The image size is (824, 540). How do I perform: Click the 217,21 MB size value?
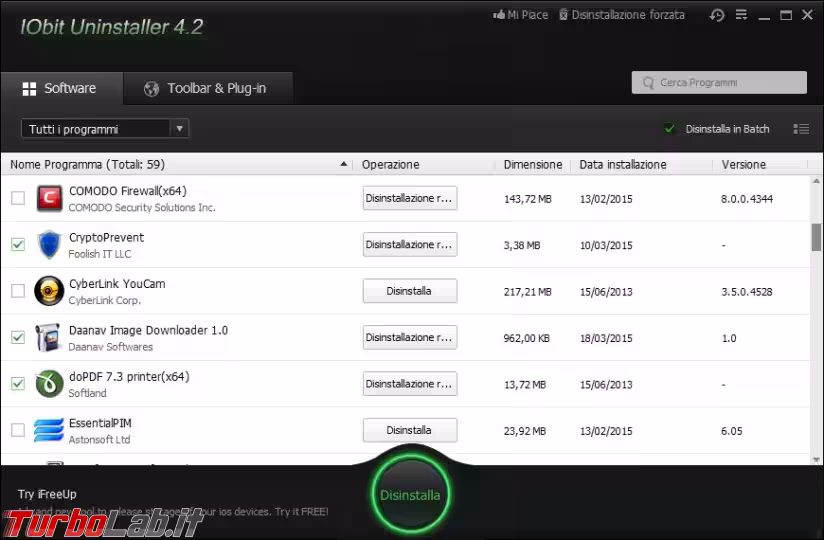click(x=528, y=292)
